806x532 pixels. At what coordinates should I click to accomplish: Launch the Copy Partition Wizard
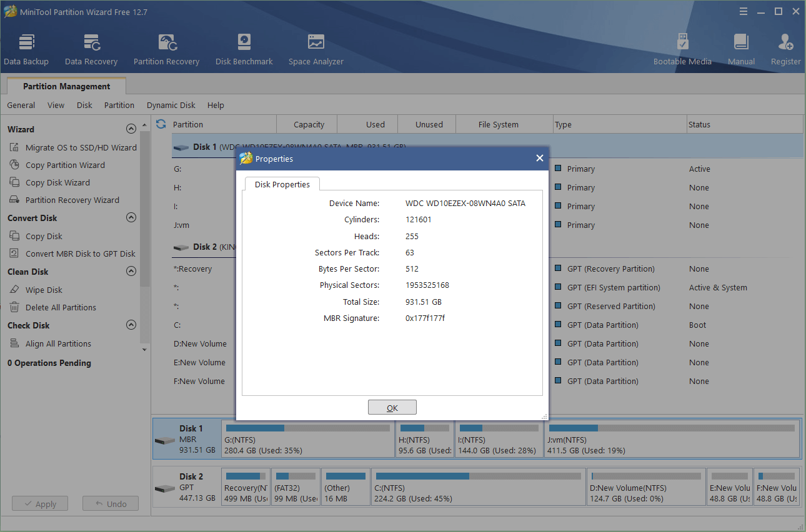click(57, 165)
